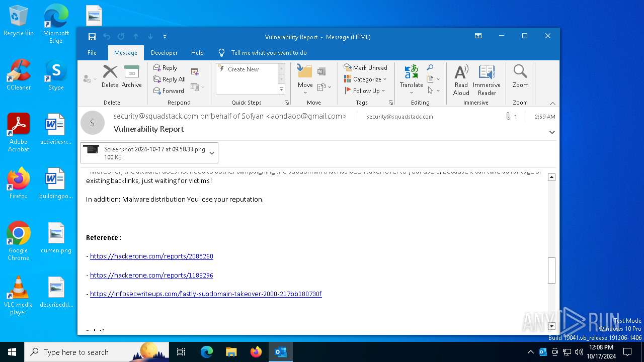
Task: Open the More respond actions dropdown
Action: click(x=197, y=87)
